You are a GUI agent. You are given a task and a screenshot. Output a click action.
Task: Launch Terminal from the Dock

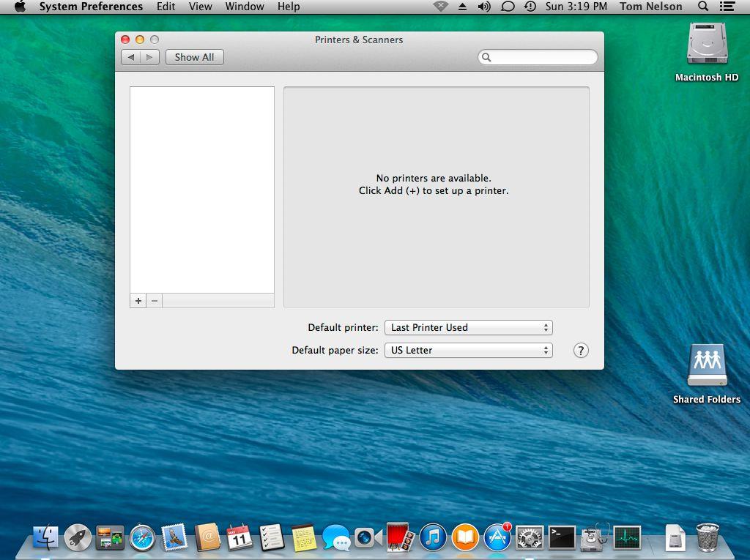[562, 537]
